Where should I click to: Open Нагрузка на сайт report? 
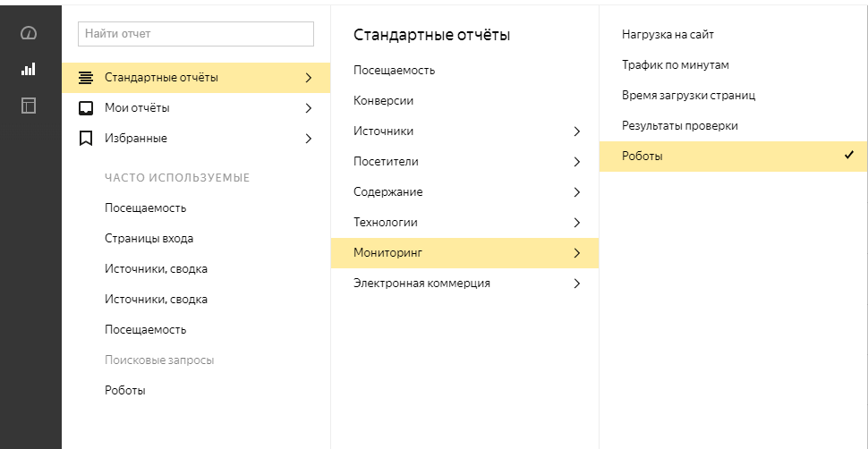(x=668, y=35)
